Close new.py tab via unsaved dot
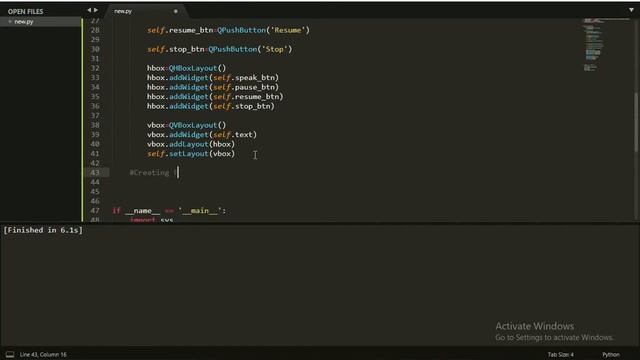Screen dimensions: 640x360 click(x=176, y=11)
